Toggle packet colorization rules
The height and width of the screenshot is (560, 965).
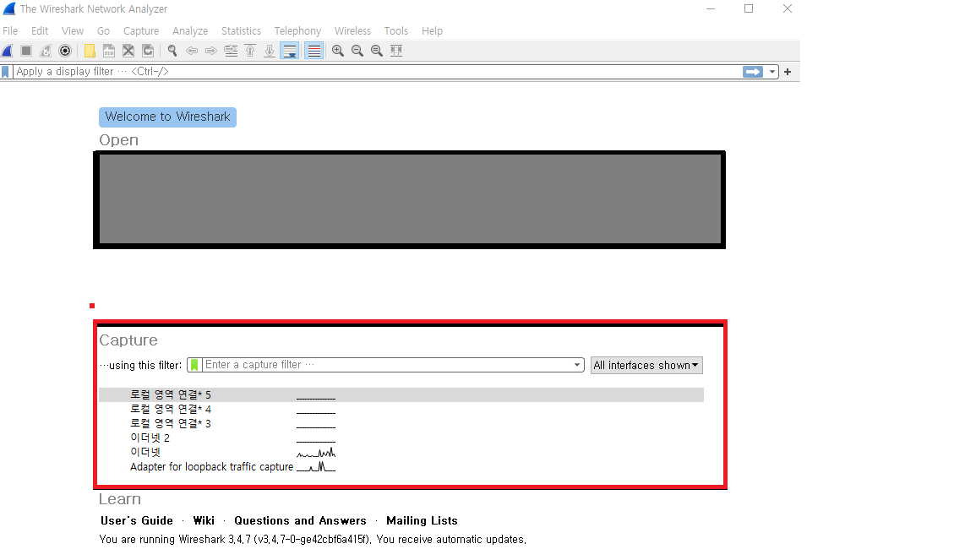(313, 51)
